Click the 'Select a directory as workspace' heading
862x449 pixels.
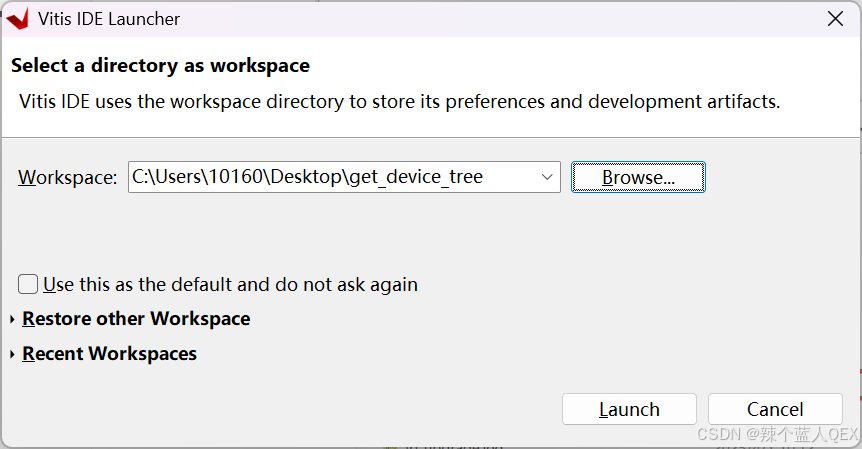click(161, 65)
